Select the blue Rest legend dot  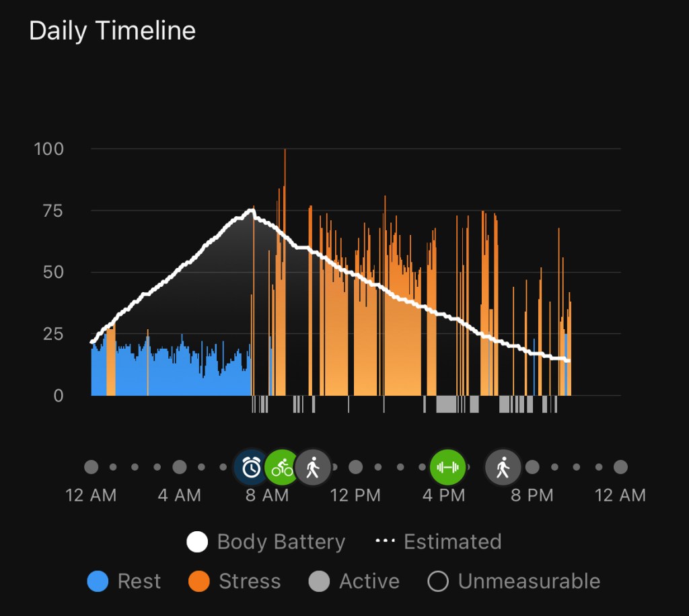tap(98, 582)
